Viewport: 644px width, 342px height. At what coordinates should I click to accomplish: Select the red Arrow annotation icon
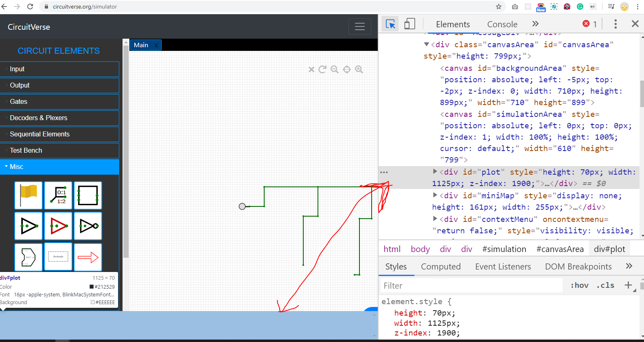[88, 257]
